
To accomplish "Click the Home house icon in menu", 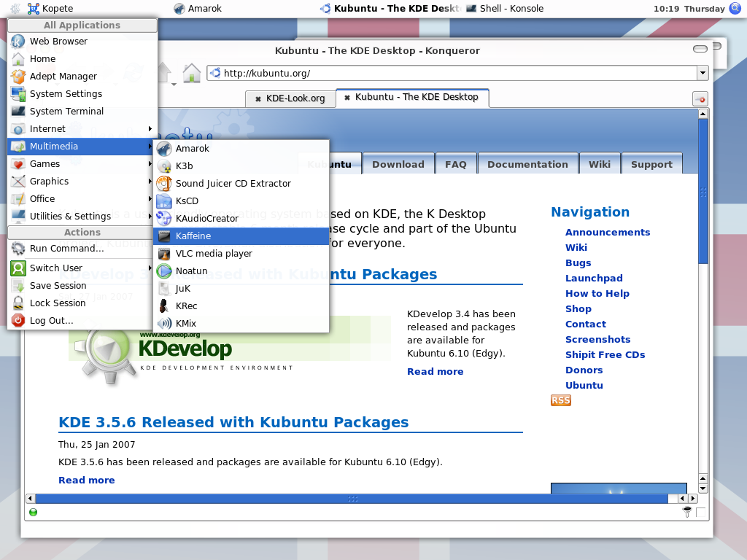I will pos(18,59).
